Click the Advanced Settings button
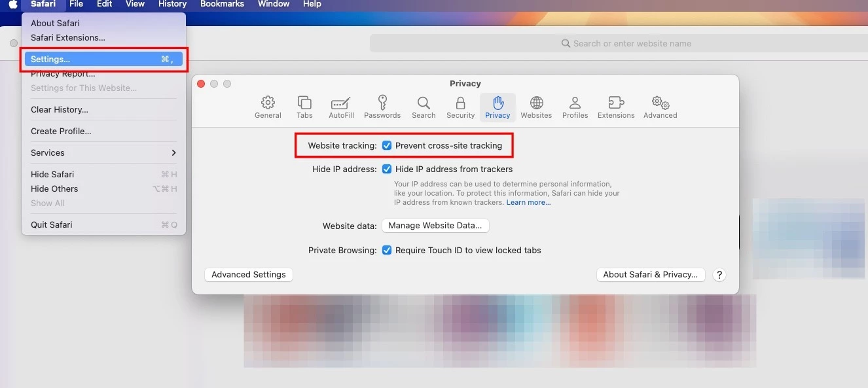Image resolution: width=868 pixels, height=388 pixels. pos(249,275)
